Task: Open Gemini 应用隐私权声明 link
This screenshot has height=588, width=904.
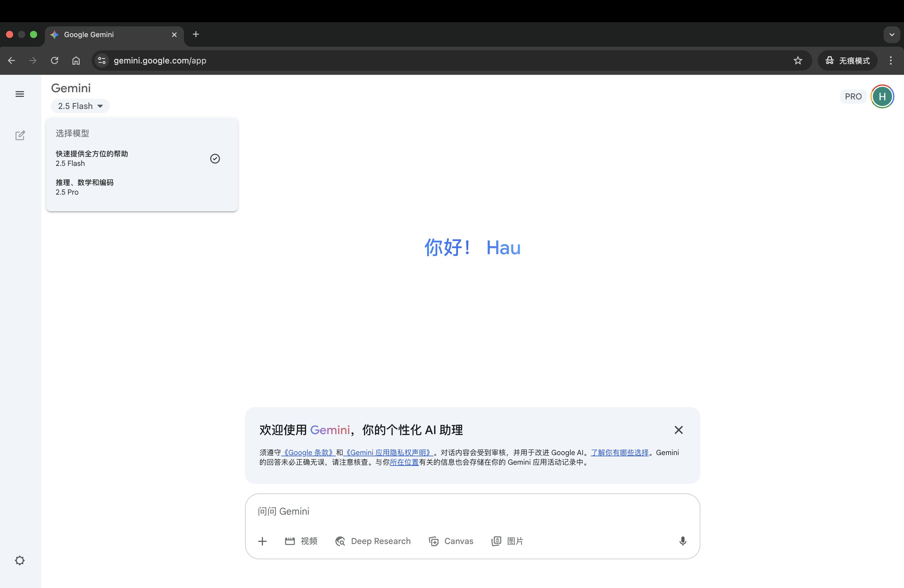Action: tap(388, 452)
